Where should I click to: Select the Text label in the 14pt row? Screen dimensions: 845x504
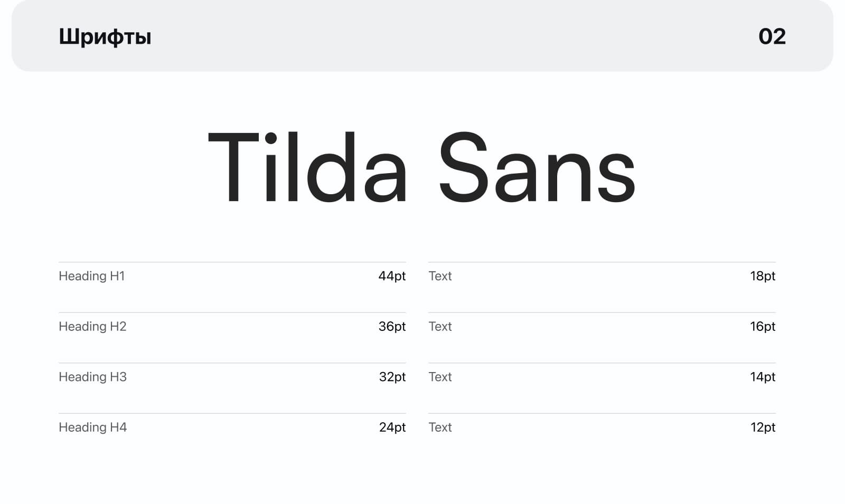click(440, 377)
